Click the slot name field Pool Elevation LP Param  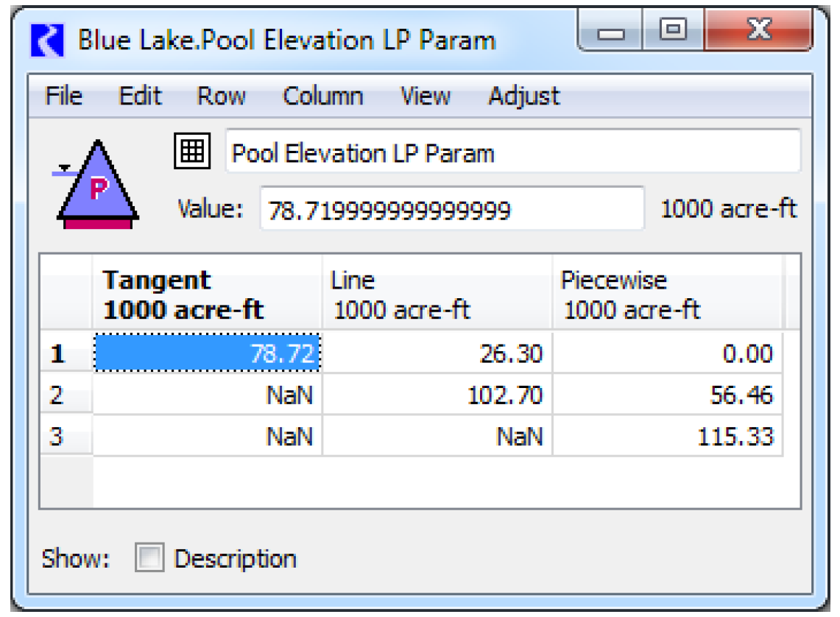coord(512,152)
